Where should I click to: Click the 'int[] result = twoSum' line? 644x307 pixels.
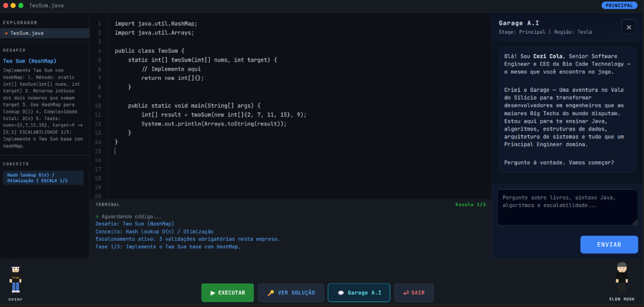point(224,114)
